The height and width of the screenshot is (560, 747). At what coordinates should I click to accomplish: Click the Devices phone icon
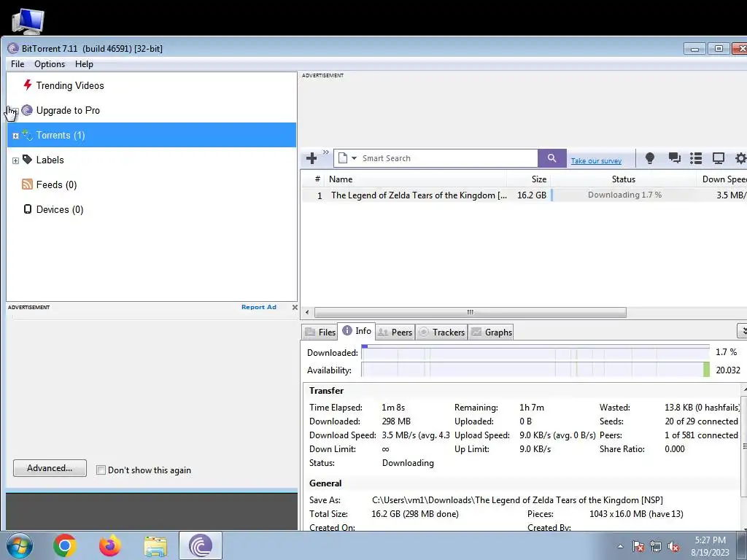(x=28, y=209)
